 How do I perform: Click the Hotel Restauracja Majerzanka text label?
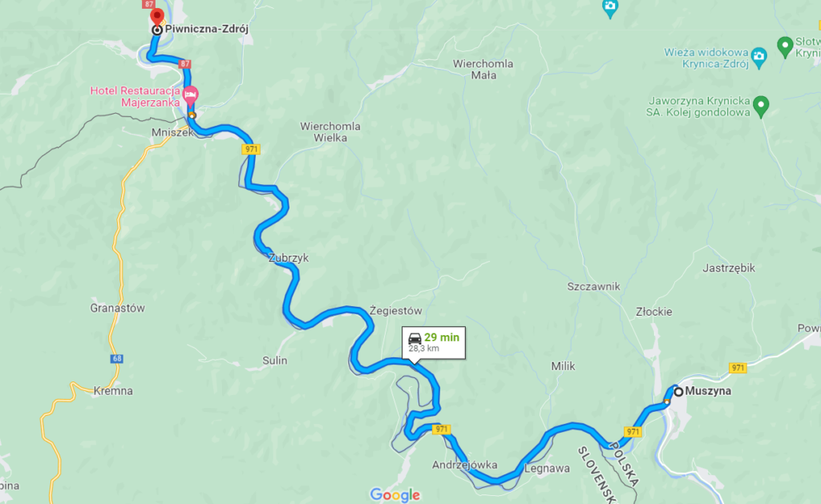tap(135, 96)
